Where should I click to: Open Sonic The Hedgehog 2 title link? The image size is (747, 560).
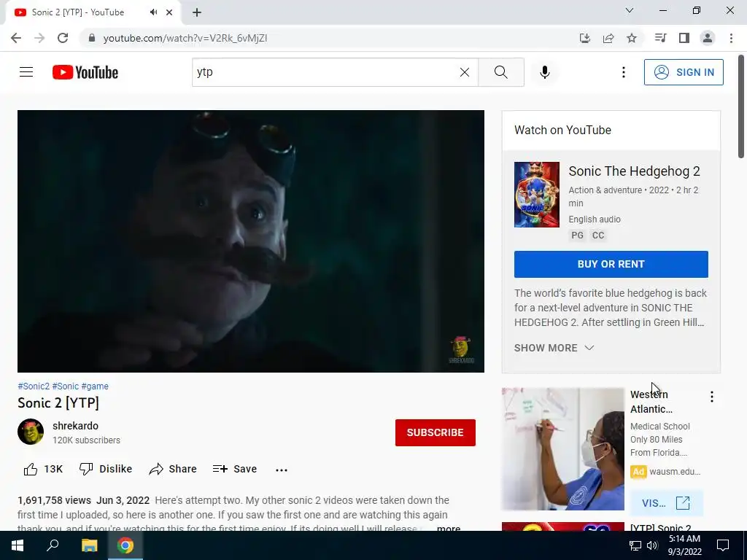click(634, 171)
